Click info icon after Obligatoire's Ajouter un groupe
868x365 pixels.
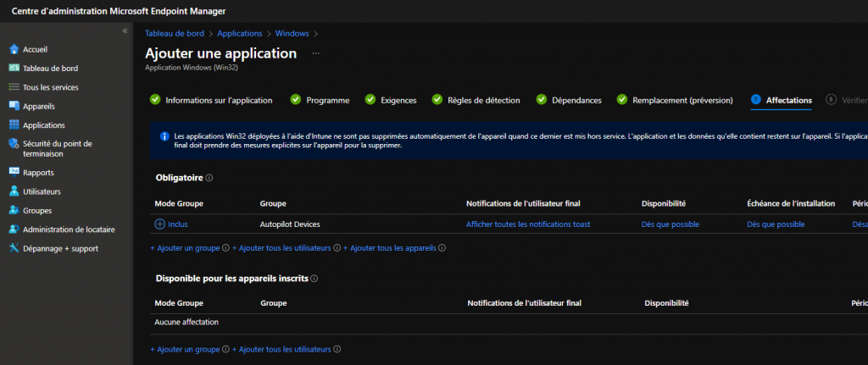tap(225, 248)
